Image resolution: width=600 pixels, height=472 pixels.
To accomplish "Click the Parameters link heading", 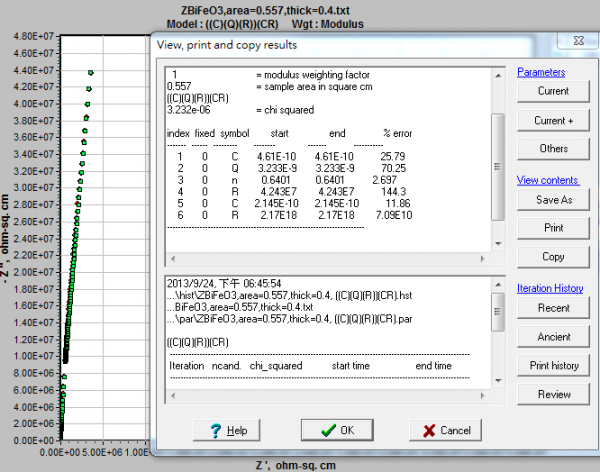I will 541,72.
